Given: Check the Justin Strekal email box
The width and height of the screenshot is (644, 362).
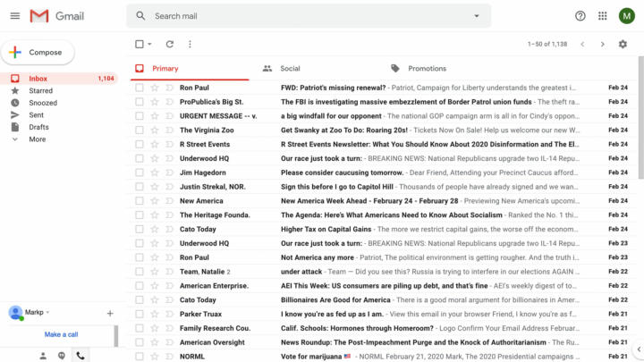Looking at the screenshot, I should (x=140, y=187).
